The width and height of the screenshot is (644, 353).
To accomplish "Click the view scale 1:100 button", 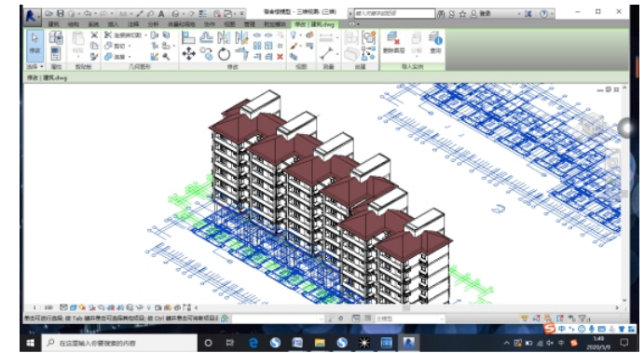I will (x=43, y=307).
